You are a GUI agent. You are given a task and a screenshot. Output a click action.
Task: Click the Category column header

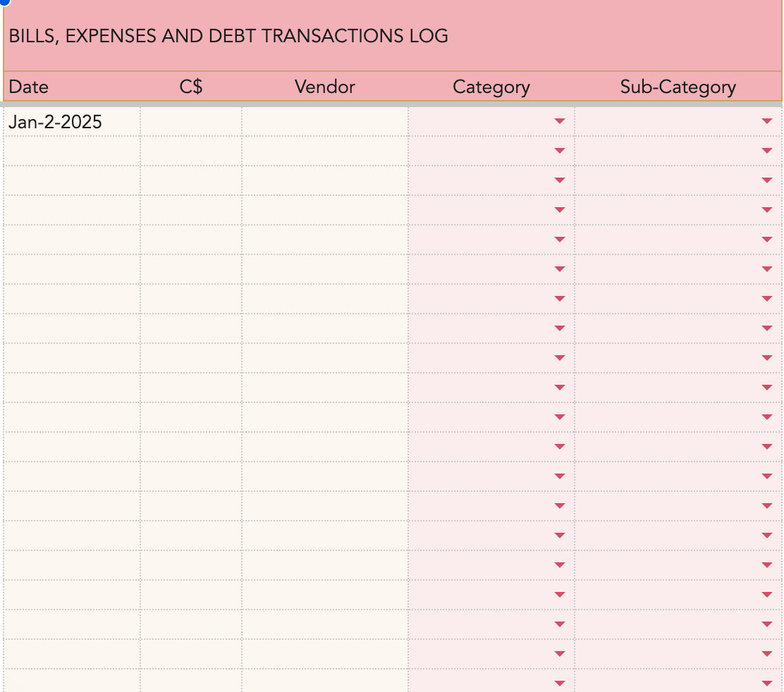click(491, 87)
